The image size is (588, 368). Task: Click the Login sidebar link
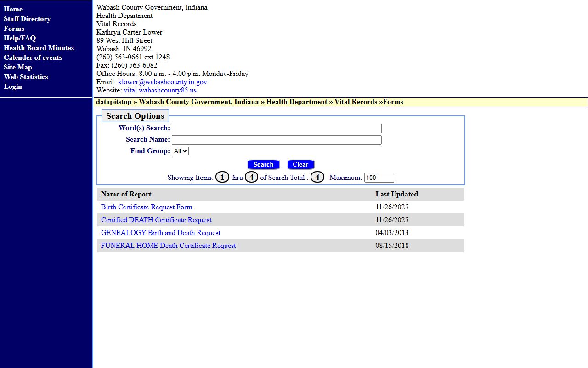click(x=13, y=86)
